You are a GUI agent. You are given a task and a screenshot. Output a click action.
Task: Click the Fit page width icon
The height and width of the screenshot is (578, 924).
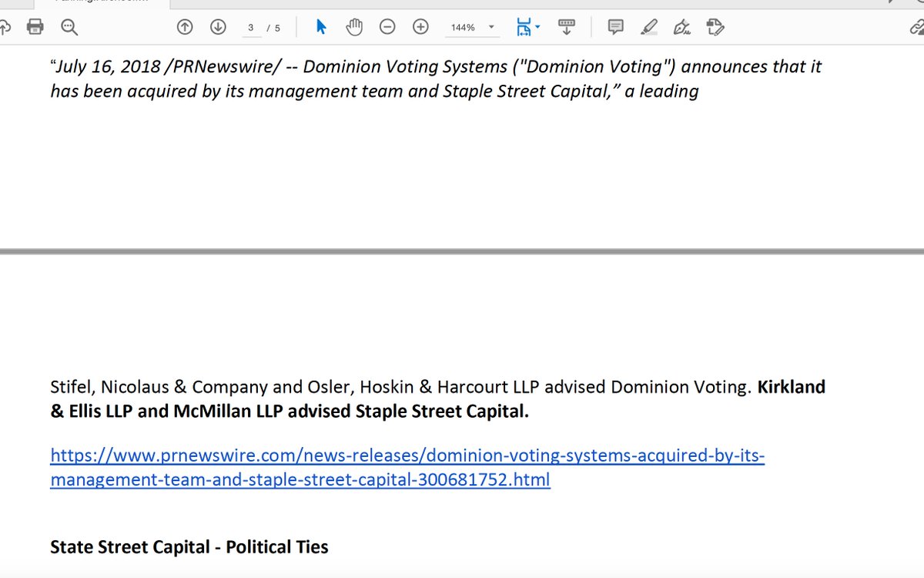click(524, 28)
